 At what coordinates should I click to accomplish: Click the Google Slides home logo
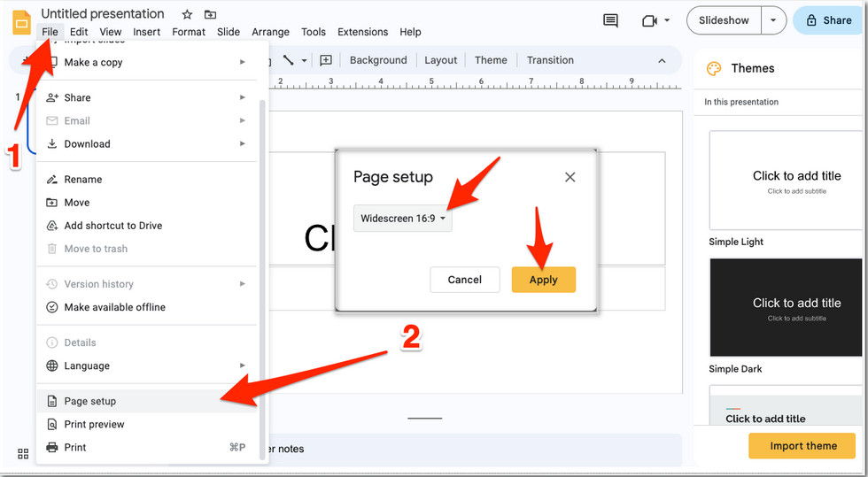21,23
